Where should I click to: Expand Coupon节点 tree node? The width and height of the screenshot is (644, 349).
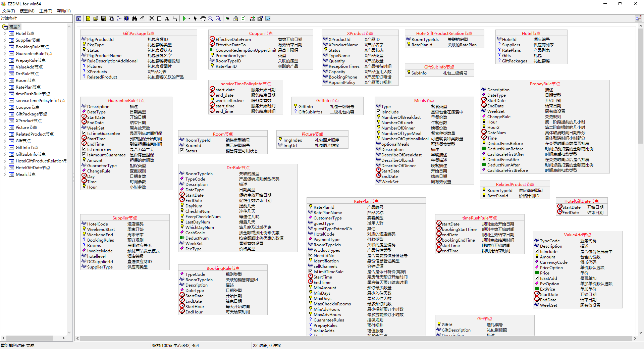tap(5, 107)
